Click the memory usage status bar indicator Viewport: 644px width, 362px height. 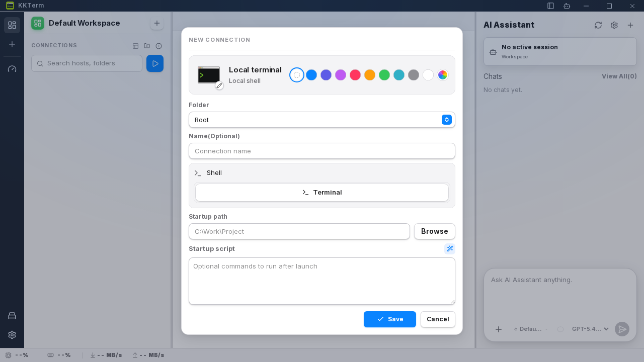(x=59, y=355)
